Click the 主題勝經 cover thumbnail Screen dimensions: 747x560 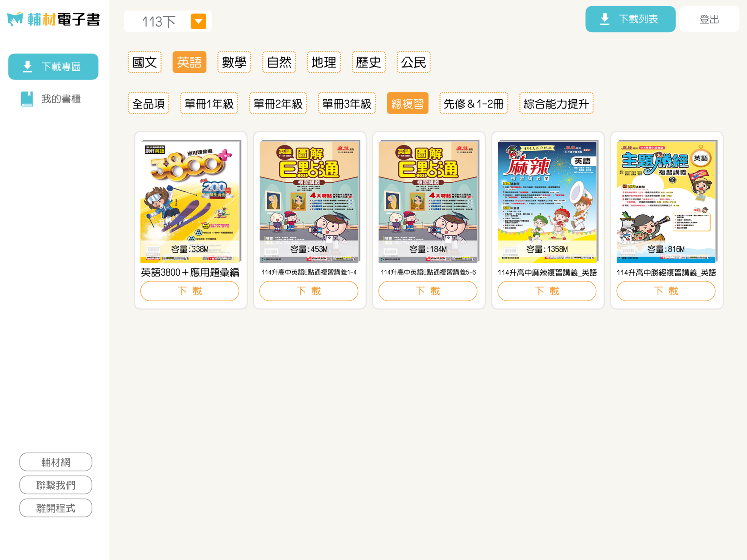point(667,201)
